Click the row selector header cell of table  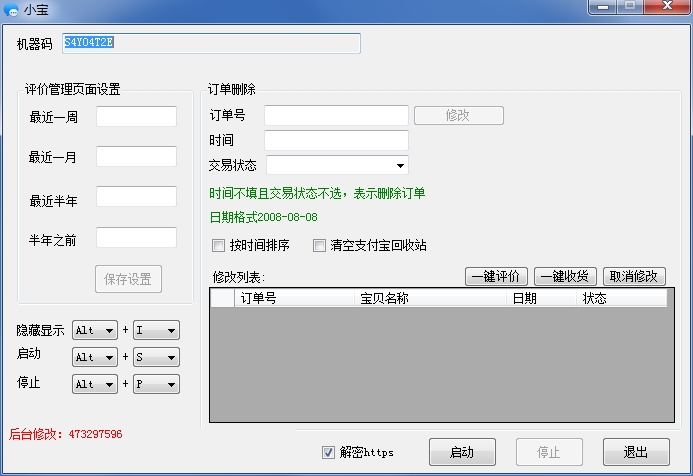pyautogui.click(x=223, y=298)
